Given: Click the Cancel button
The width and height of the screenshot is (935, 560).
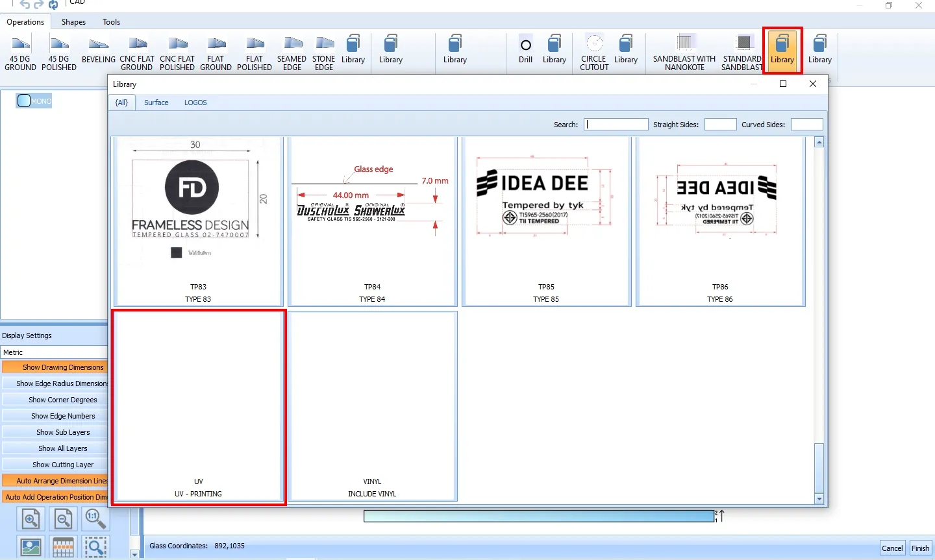Looking at the screenshot, I should point(892,548).
